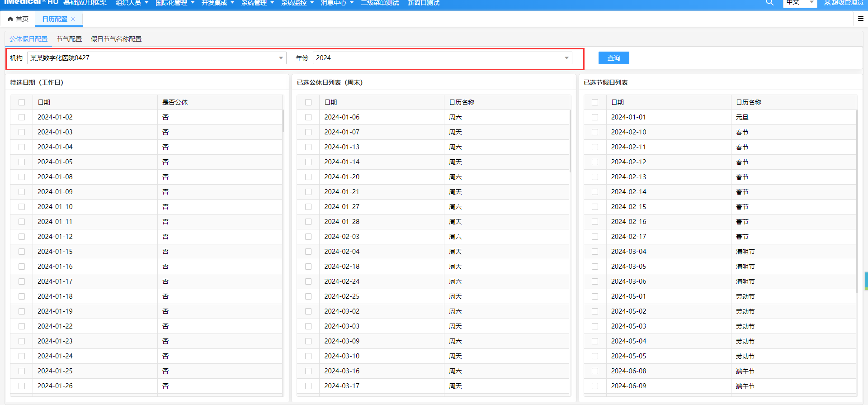The height and width of the screenshot is (405, 868).
Task: Open the 二级菜单测试 menu item
Action: [380, 3]
